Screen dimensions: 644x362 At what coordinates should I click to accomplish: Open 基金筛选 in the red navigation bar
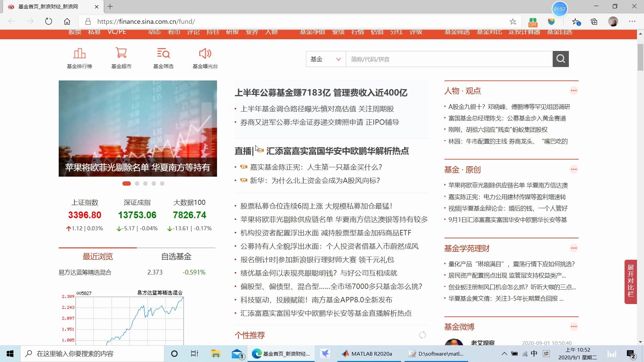[x=457, y=32]
